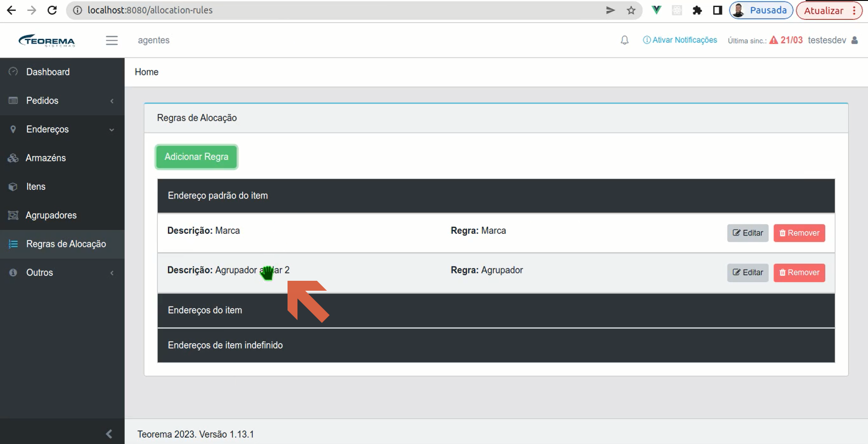Edit the Agrupador rule

coord(748,273)
